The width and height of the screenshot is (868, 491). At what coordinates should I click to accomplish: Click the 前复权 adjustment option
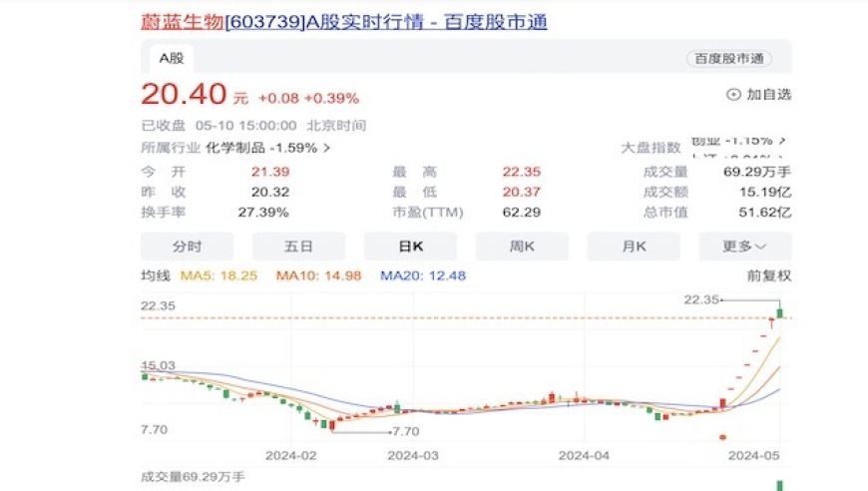point(769,275)
